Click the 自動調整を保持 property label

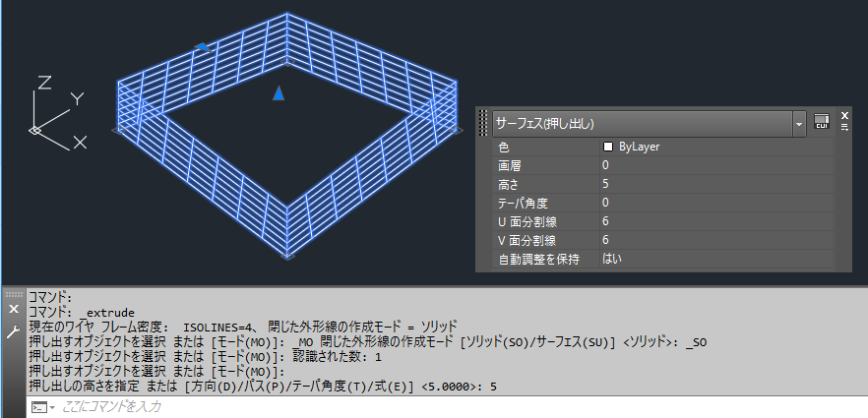538,259
